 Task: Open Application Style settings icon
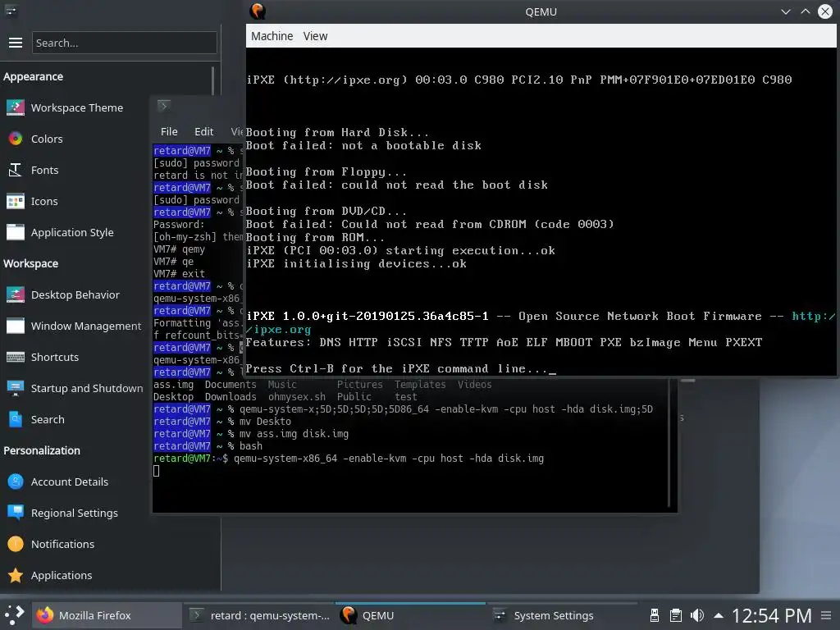16,232
